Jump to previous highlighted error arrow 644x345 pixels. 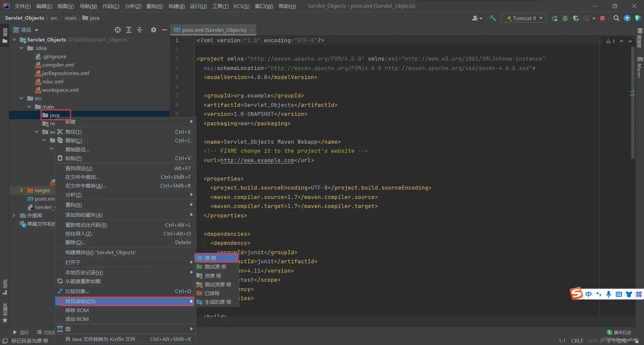(x=621, y=41)
